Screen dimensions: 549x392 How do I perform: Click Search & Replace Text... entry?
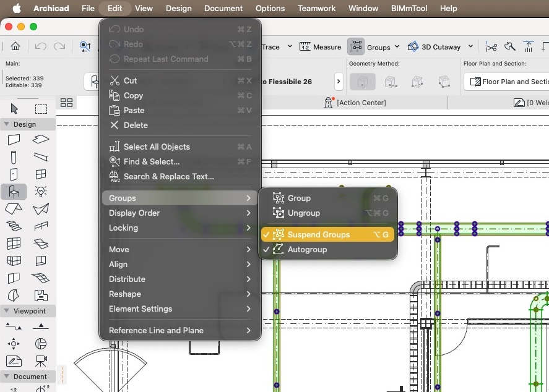[180, 177]
